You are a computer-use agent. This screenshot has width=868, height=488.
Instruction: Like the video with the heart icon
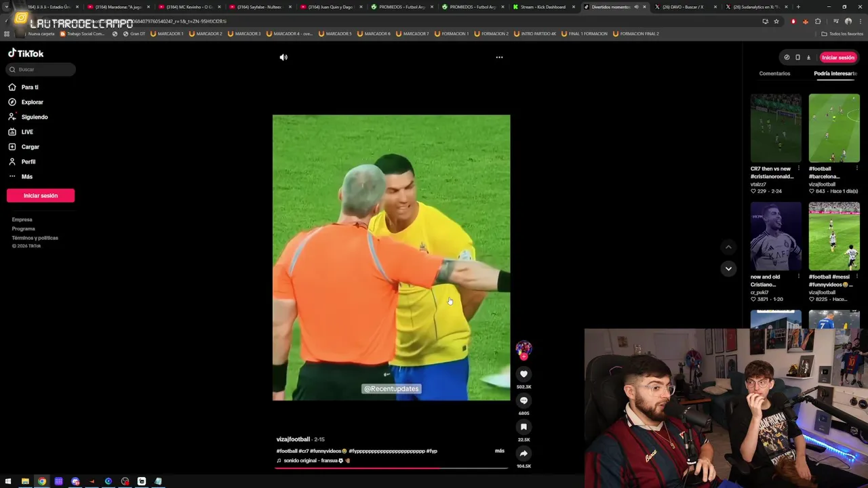(x=524, y=374)
